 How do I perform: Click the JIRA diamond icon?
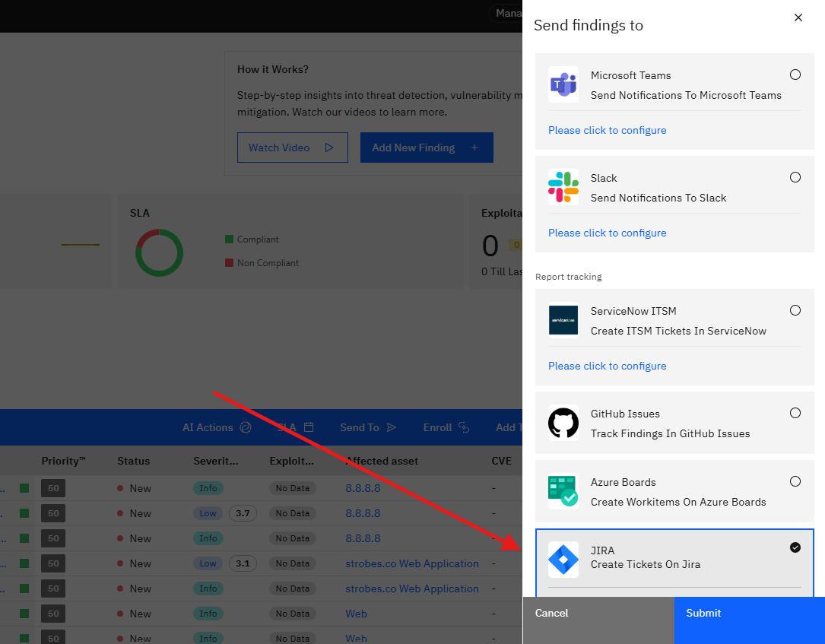pyautogui.click(x=563, y=560)
